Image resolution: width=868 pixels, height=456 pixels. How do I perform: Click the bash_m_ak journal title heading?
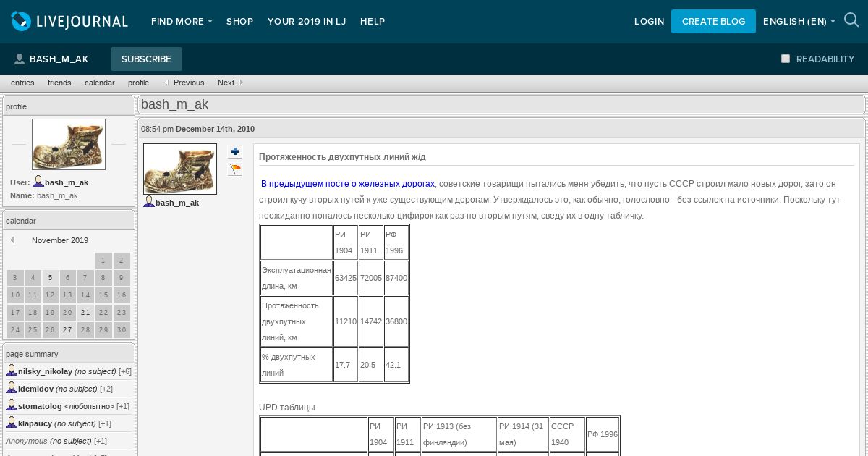pos(174,104)
